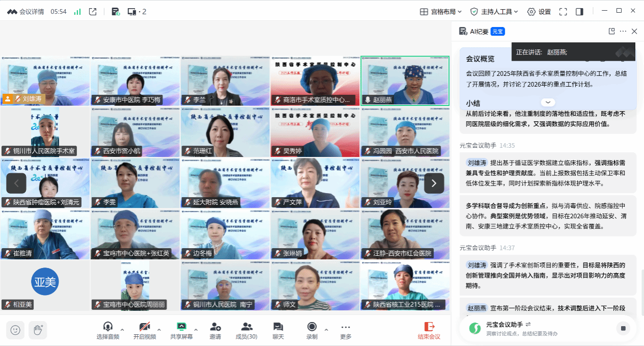Enter fullscreen mode icon
This screenshot has width=644, height=346.
(x=563, y=11)
